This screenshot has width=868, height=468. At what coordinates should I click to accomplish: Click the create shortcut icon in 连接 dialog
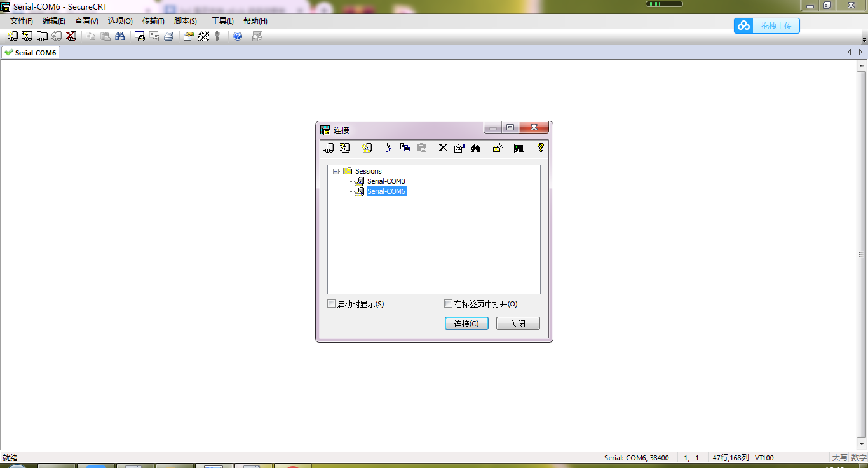point(519,148)
